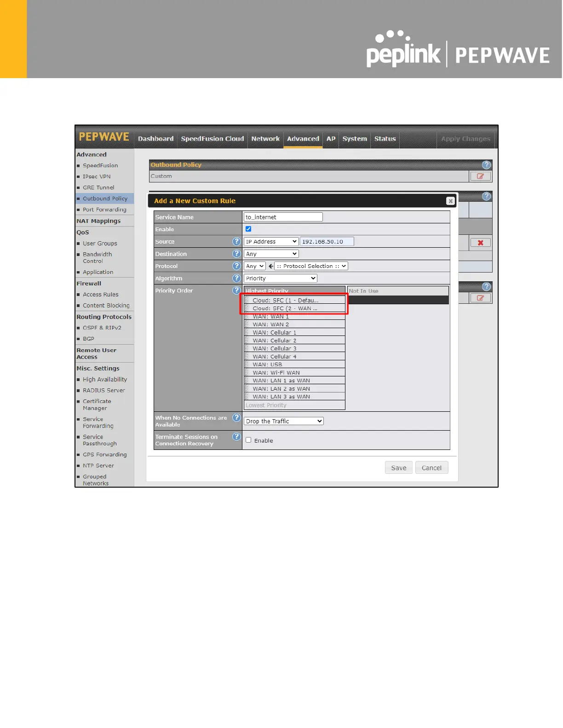Click the help icon beside Destination
The image size is (563, 728).
pyautogui.click(x=236, y=254)
